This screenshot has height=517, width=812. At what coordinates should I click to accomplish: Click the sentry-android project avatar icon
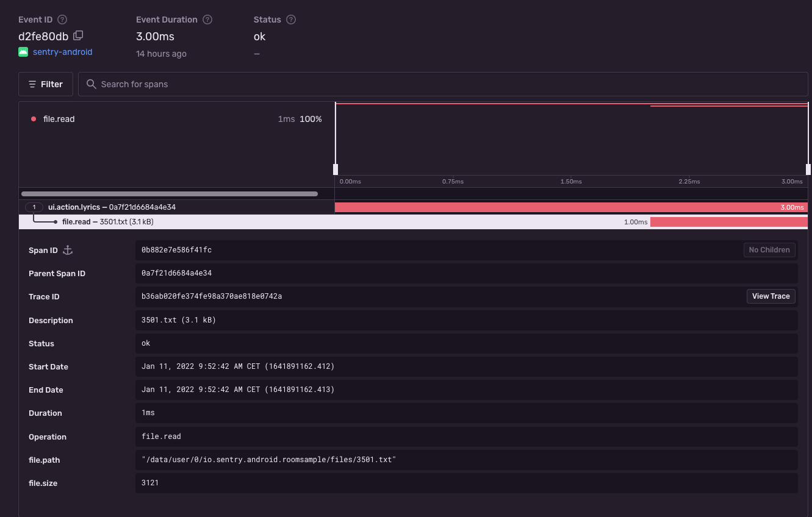23,52
